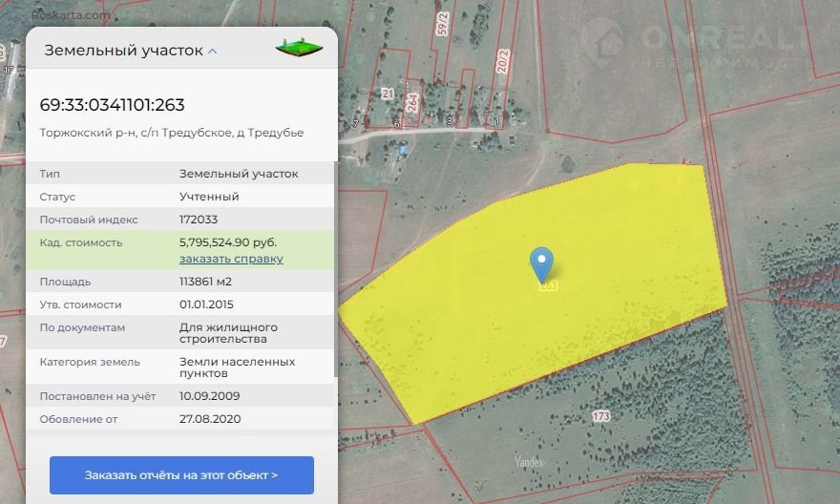Viewport: 840px width, 504px height.
Task: Click the green land plot icon
Action: [x=299, y=47]
